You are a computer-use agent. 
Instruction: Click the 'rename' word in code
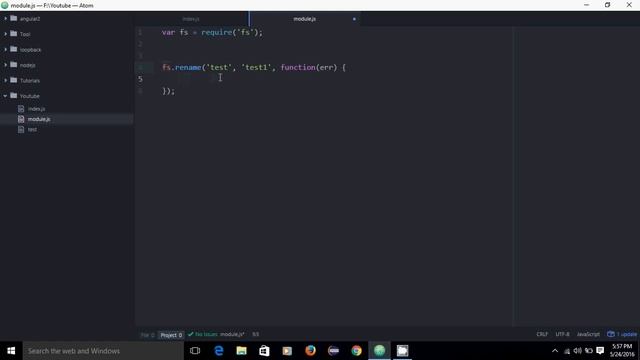click(x=188, y=67)
